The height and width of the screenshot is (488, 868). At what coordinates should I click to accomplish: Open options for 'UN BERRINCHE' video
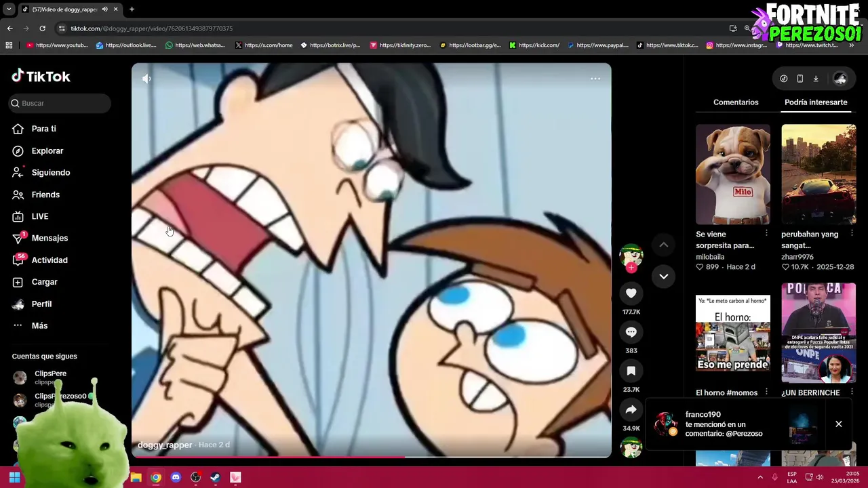(x=852, y=392)
